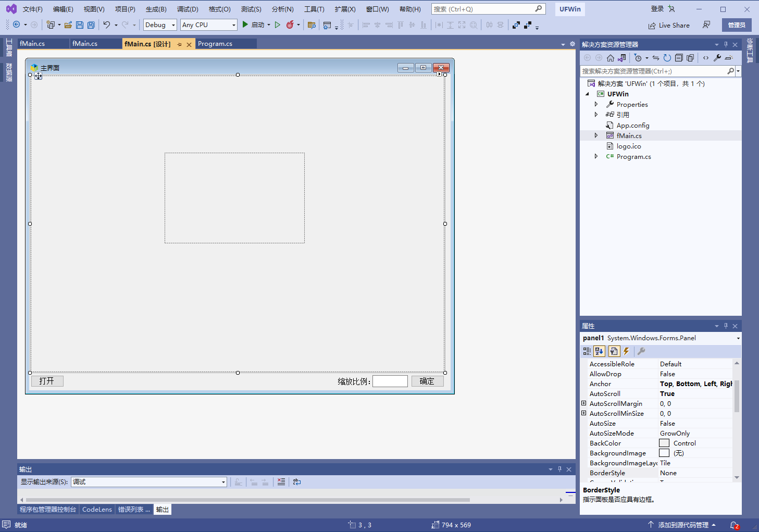Click the Undo arrow icon
759x532 pixels.
[107, 25]
